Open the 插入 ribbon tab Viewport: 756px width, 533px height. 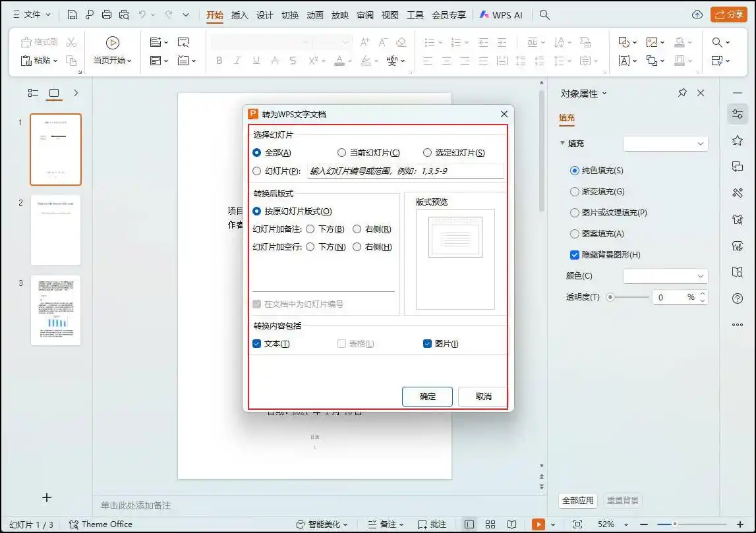pos(240,14)
